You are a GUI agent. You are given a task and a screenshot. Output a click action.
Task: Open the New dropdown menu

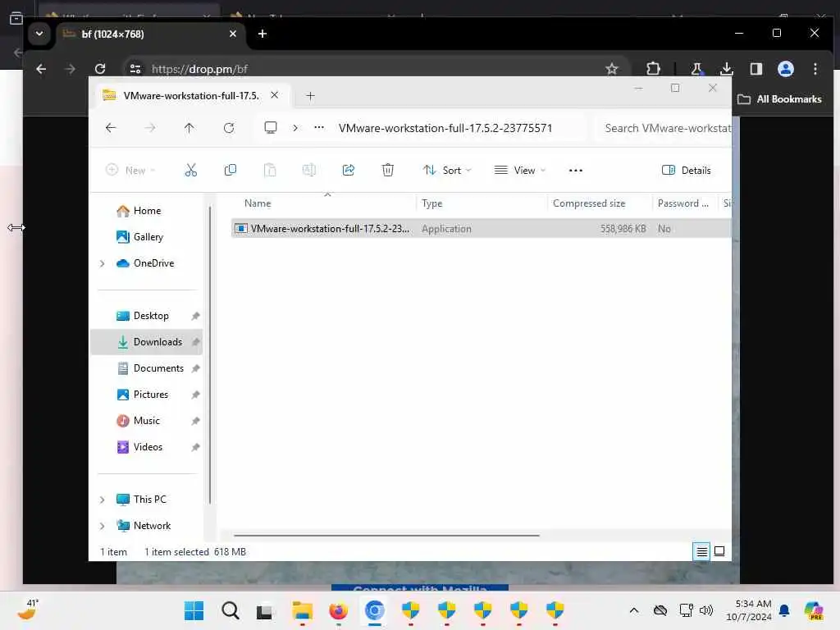click(130, 171)
